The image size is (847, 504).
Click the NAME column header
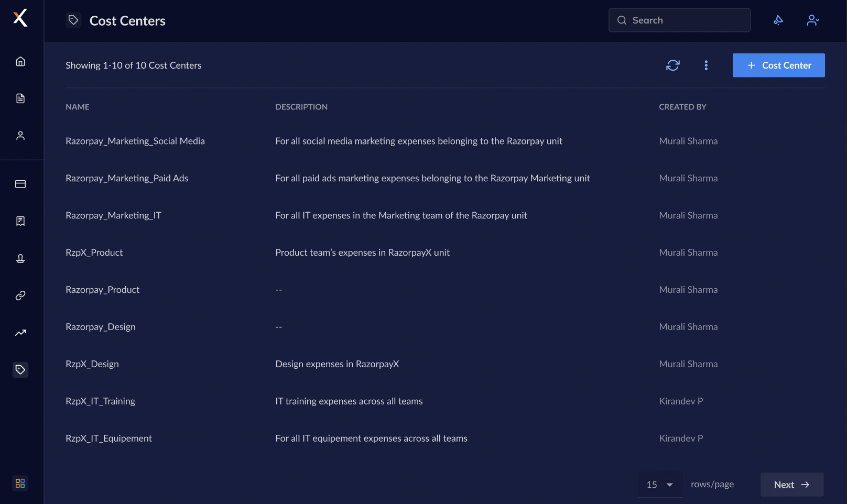pos(78,107)
